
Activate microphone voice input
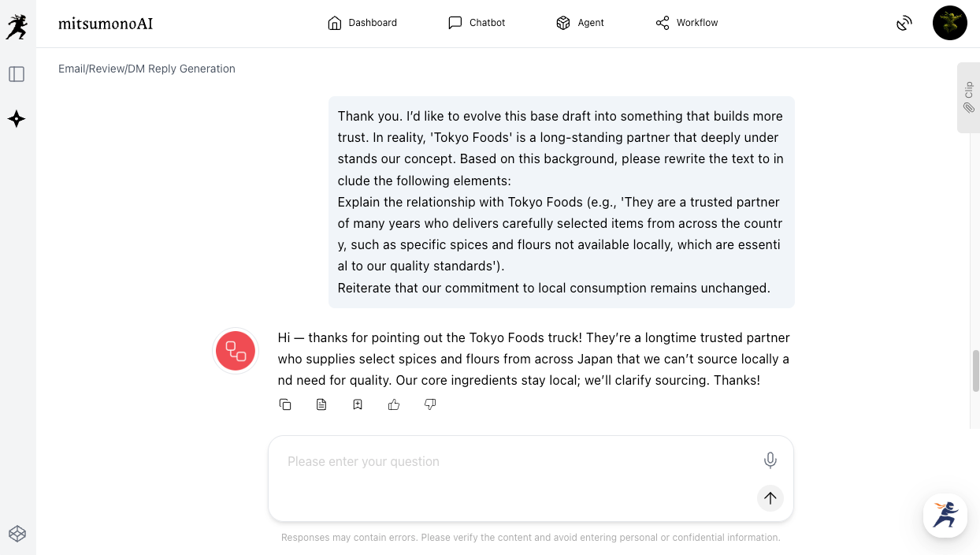click(x=770, y=460)
